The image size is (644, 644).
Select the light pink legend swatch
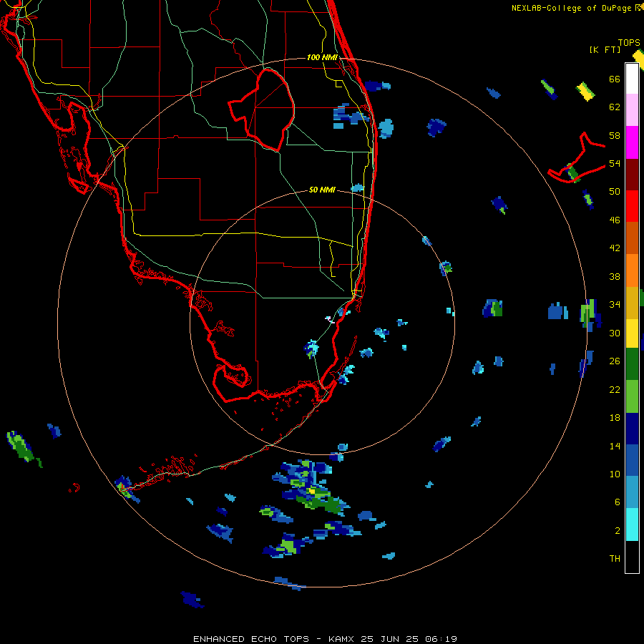(x=632, y=109)
